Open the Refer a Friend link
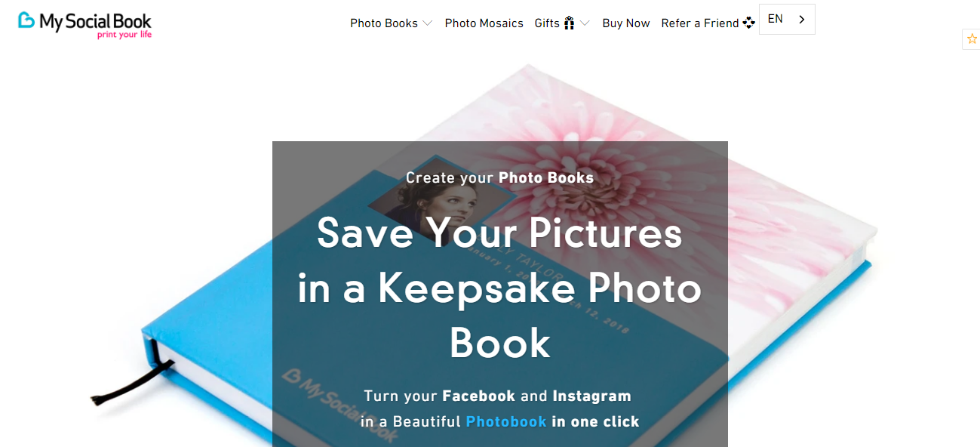Viewport: 980px width, 447px height. point(700,23)
